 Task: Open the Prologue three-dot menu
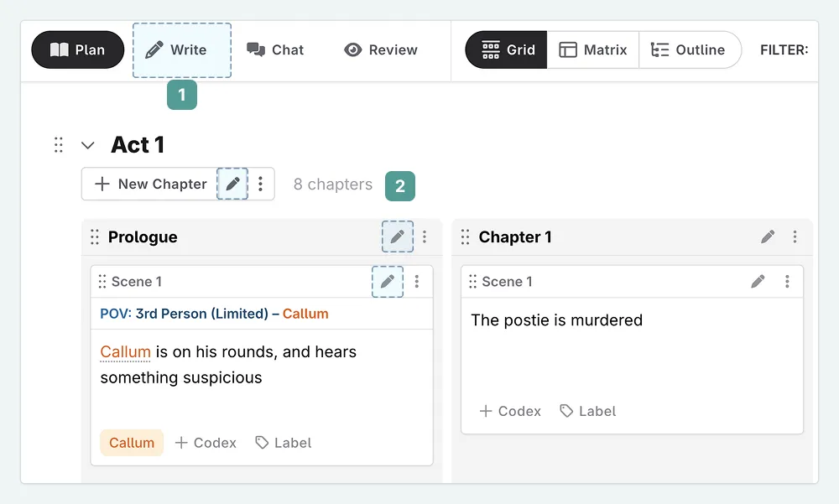coord(425,236)
